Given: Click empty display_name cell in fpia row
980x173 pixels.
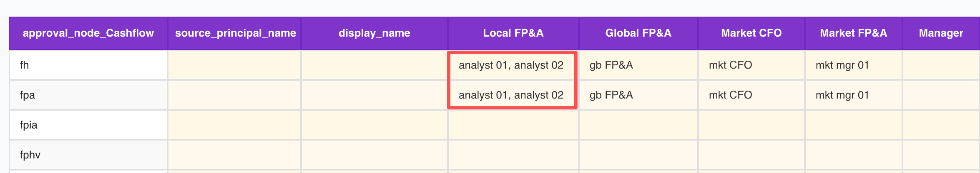Looking at the screenshot, I should coord(374,125).
